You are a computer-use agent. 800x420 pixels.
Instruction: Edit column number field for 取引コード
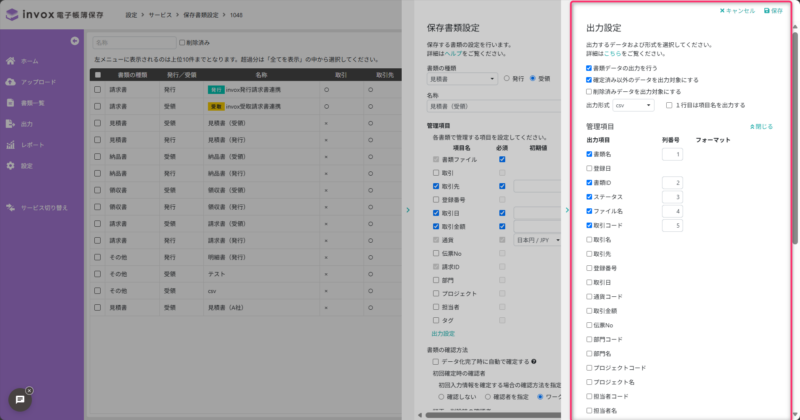pyautogui.click(x=672, y=226)
